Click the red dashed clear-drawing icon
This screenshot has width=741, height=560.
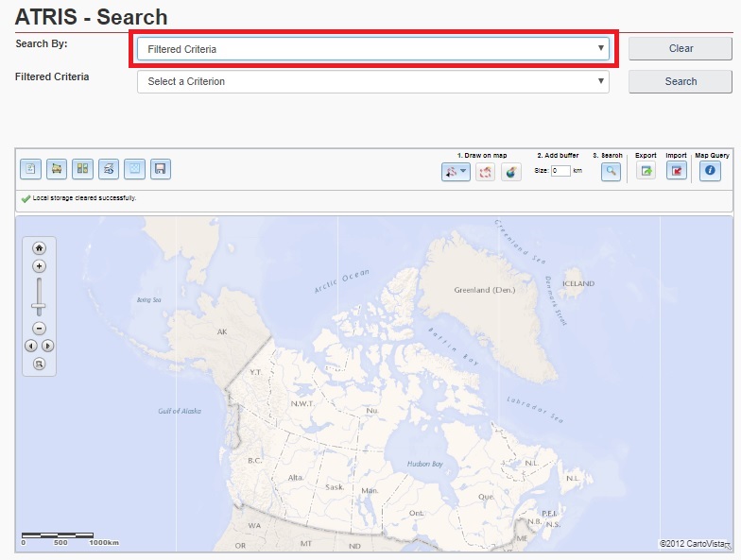tap(484, 171)
